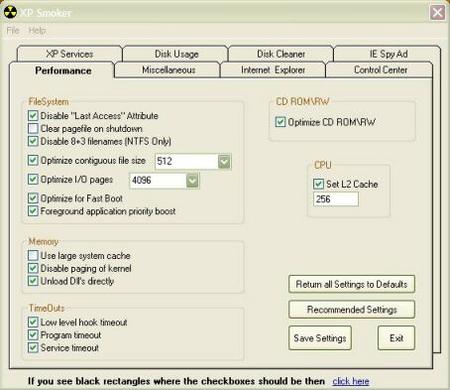450x390 pixels.
Task: Uncheck Optimize for Fast Boot
Action: point(33,198)
